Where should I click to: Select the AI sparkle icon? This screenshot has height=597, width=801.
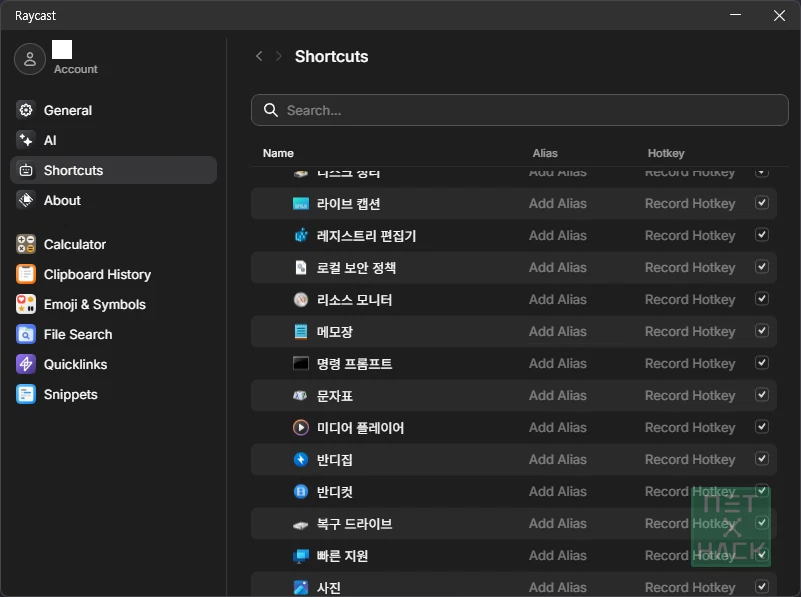click(x=26, y=140)
